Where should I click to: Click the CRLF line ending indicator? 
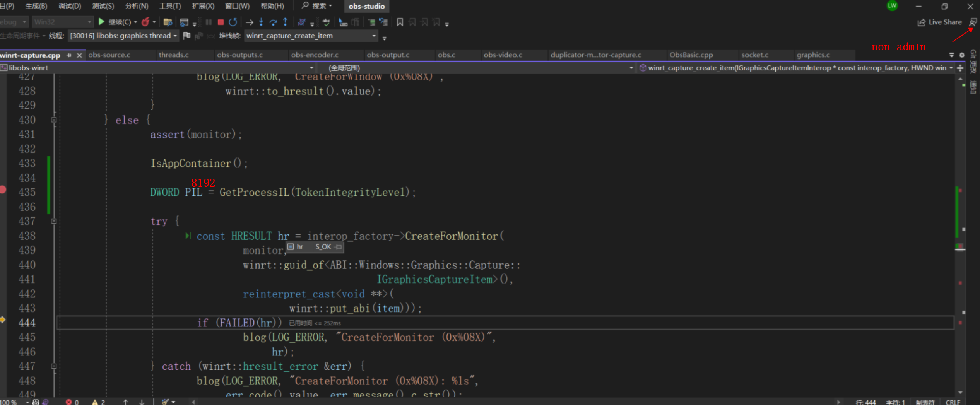point(952,402)
